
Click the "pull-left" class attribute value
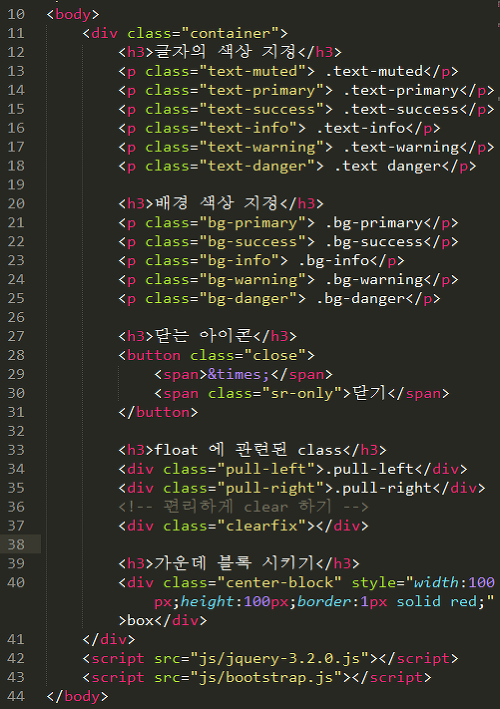[x=266, y=469]
